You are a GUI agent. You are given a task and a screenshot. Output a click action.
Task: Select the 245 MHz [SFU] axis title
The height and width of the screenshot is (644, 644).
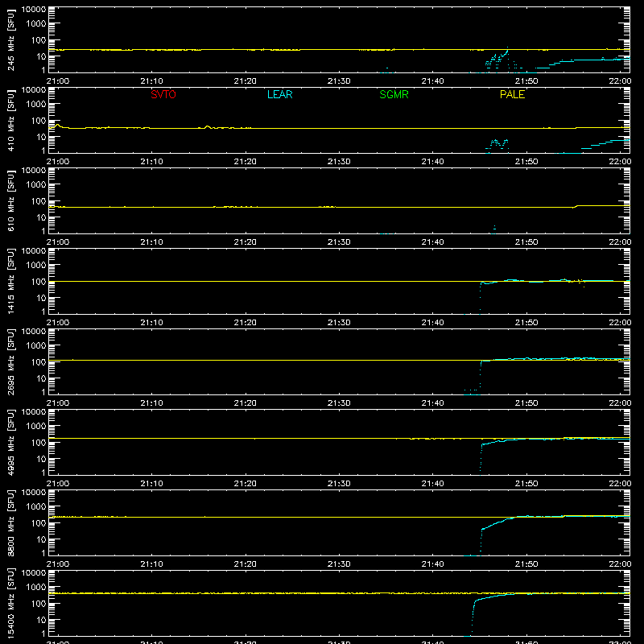click(x=10, y=39)
